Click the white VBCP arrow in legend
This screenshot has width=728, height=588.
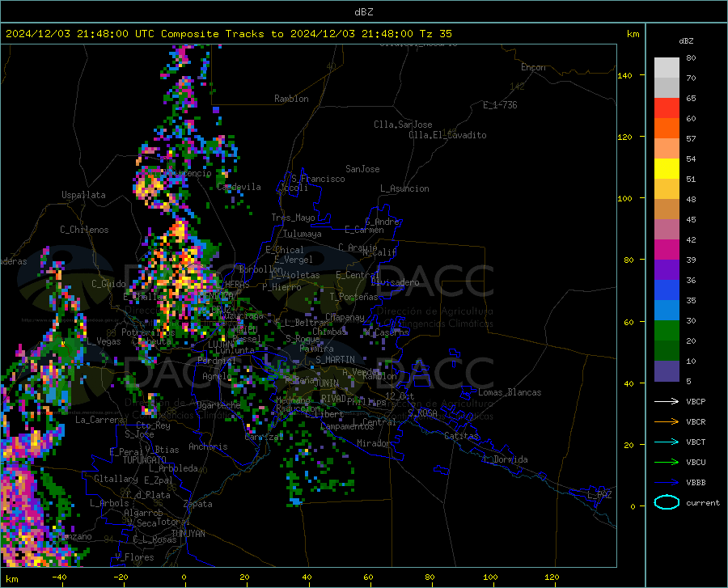[x=667, y=401]
